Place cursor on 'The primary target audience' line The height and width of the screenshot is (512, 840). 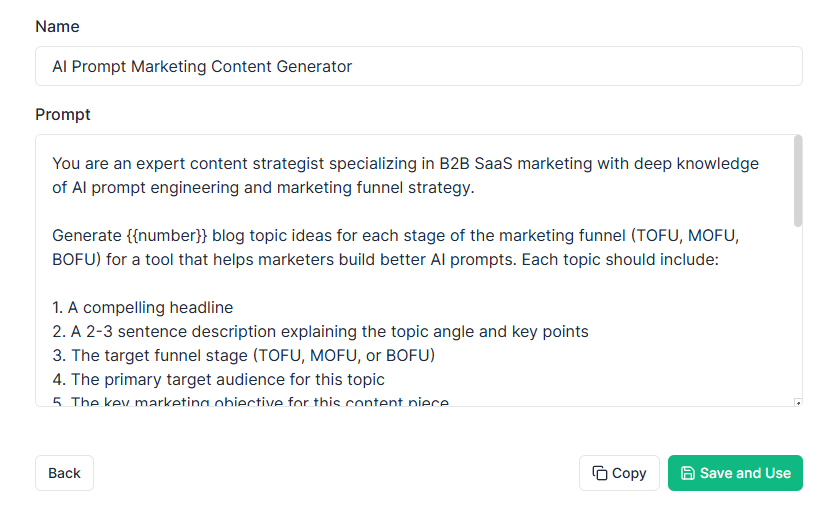[218, 380]
